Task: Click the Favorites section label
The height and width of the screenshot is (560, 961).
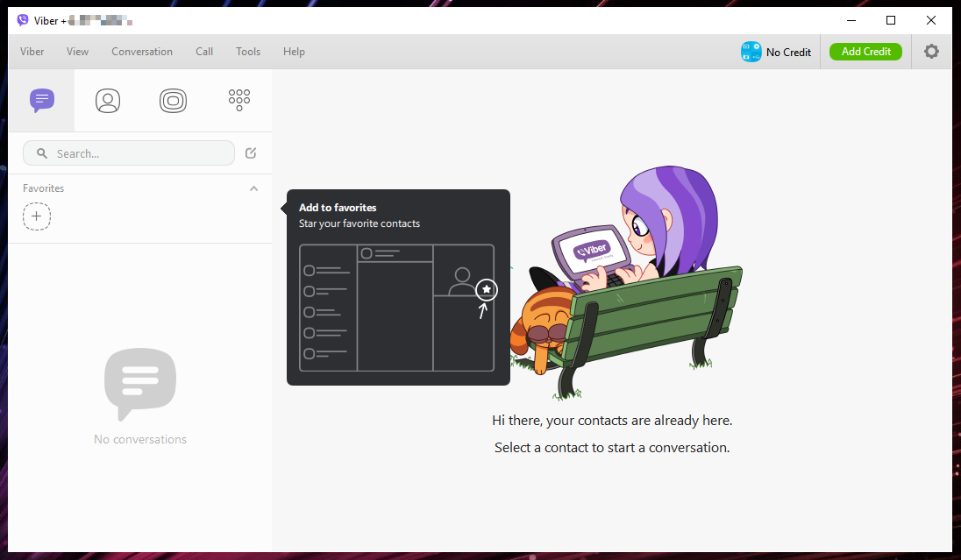Action: (x=44, y=188)
